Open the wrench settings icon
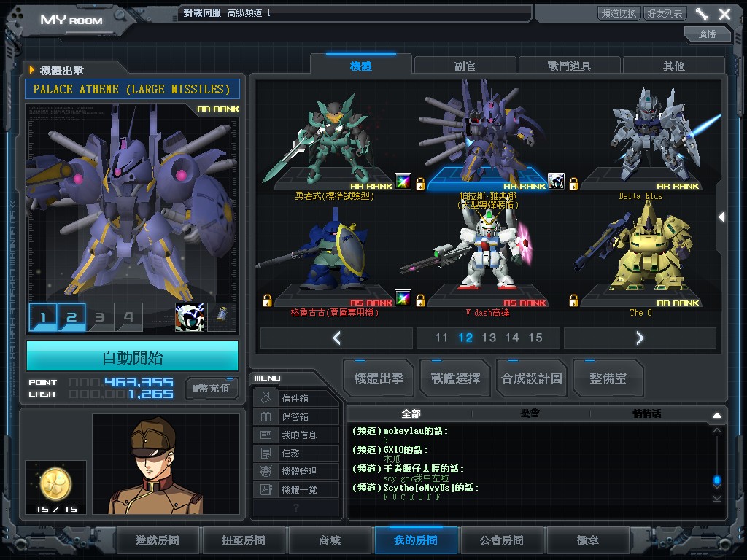 tap(702, 14)
